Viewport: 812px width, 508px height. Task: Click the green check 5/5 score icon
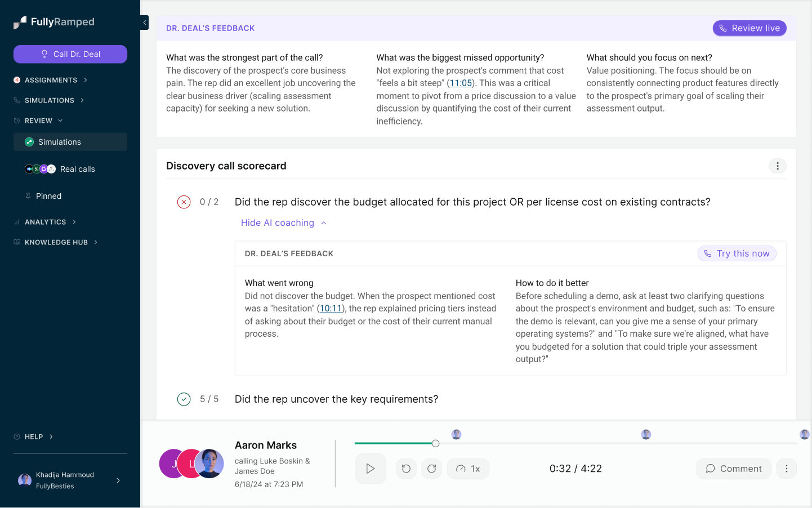pyautogui.click(x=184, y=399)
